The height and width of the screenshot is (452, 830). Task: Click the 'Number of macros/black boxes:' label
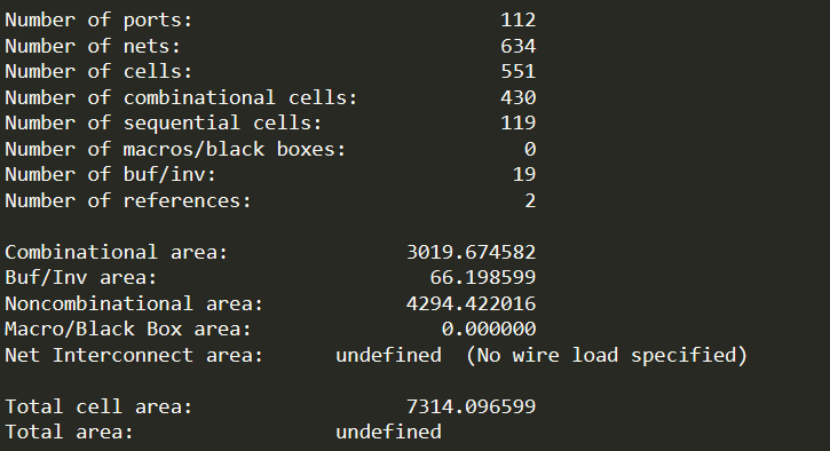[175, 149]
